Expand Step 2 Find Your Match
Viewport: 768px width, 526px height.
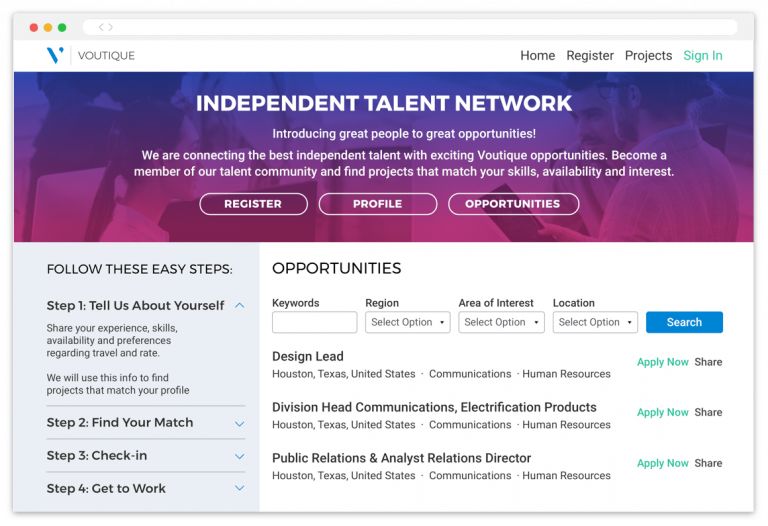click(239, 423)
